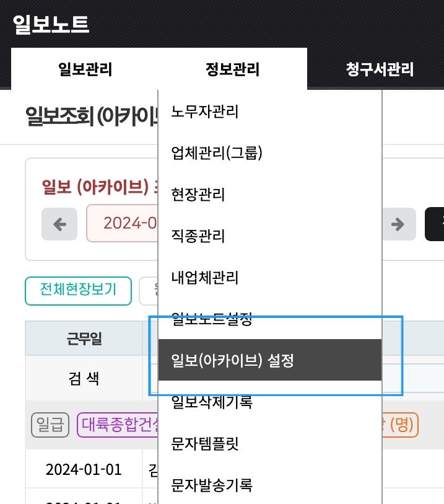This screenshot has width=444, height=504.
Task: Select the 직종관리 menu item
Action: [x=198, y=236]
